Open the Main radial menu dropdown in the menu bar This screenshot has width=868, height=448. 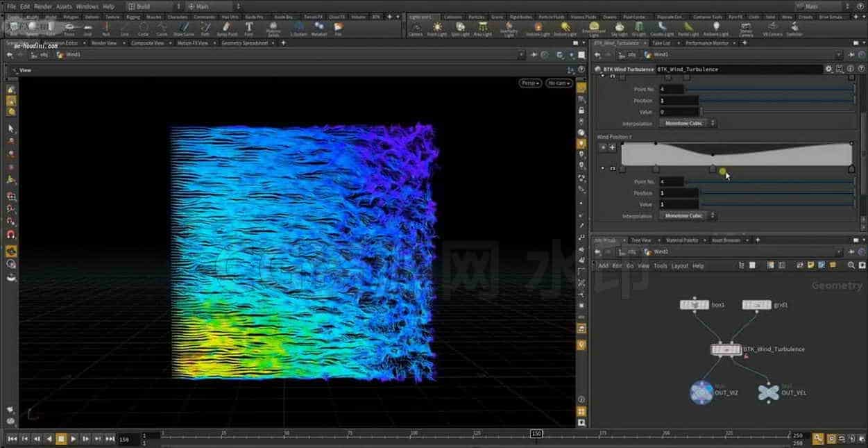[x=212, y=6]
